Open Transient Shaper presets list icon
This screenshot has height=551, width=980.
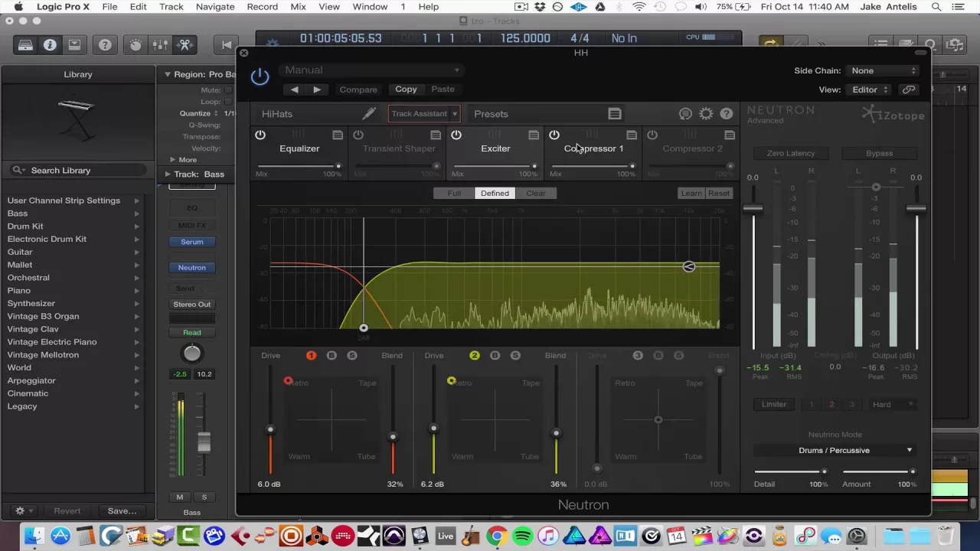[x=436, y=135]
